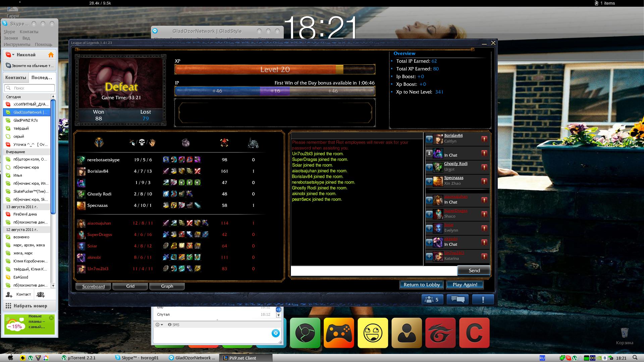Click Return to Lobby button
Image resolution: width=644 pixels, height=362 pixels.
[x=422, y=285]
